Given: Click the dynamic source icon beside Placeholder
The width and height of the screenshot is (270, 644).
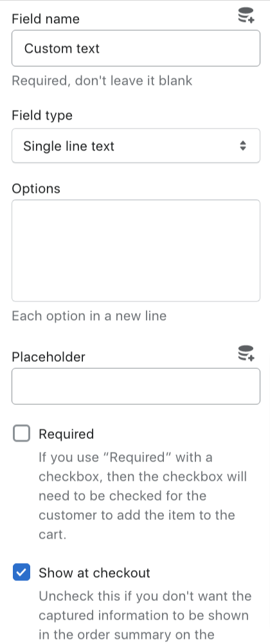Looking at the screenshot, I should 246,353.
